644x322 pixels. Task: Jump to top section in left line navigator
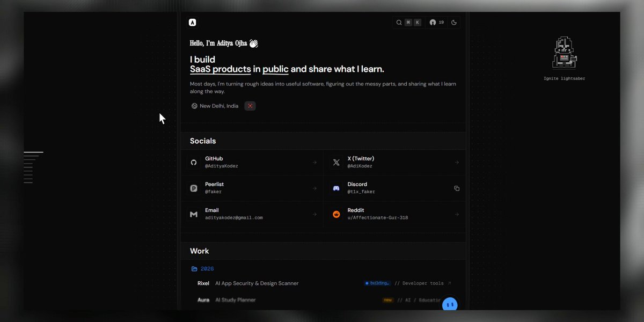click(x=33, y=152)
